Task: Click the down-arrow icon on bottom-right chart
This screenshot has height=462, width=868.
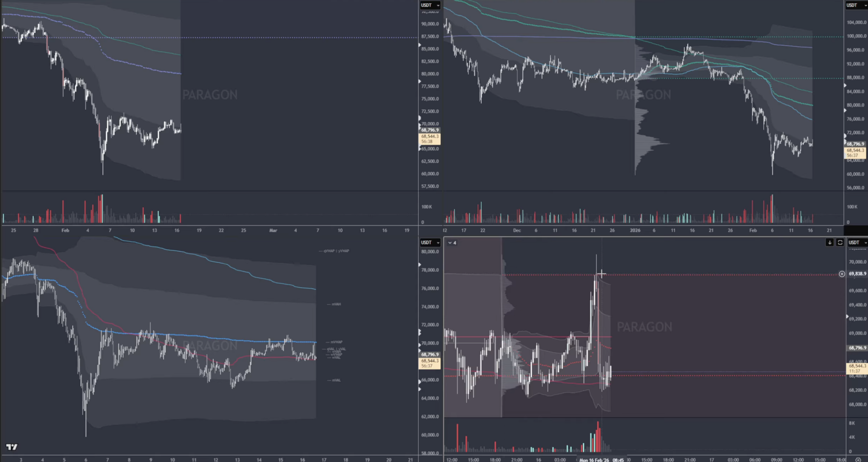Action: click(x=830, y=243)
